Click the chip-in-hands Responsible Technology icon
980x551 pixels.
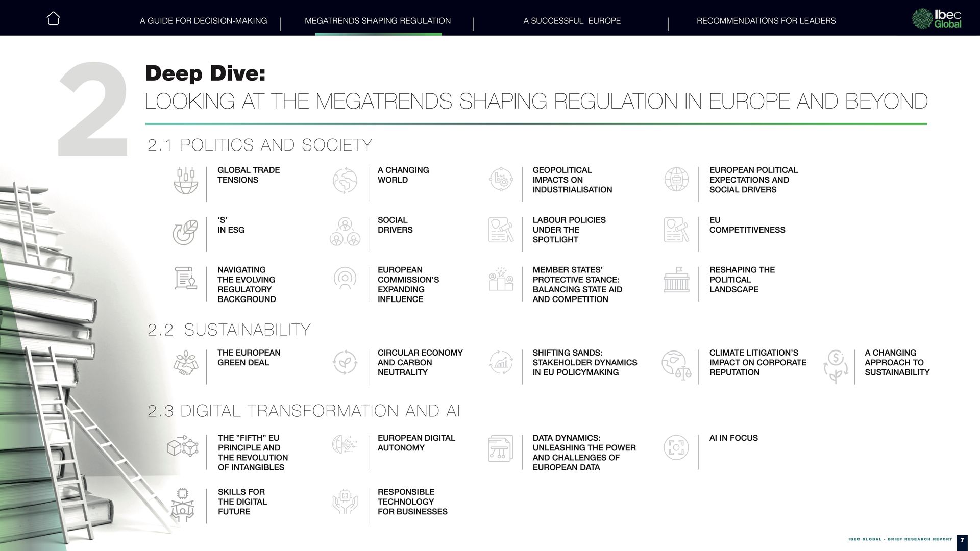[x=345, y=502]
